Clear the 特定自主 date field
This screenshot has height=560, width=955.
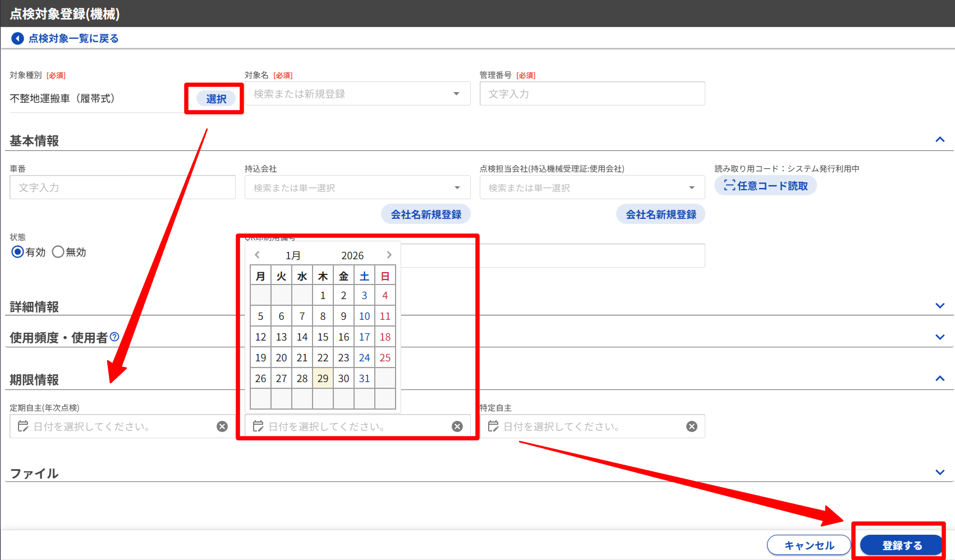pyautogui.click(x=692, y=426)
